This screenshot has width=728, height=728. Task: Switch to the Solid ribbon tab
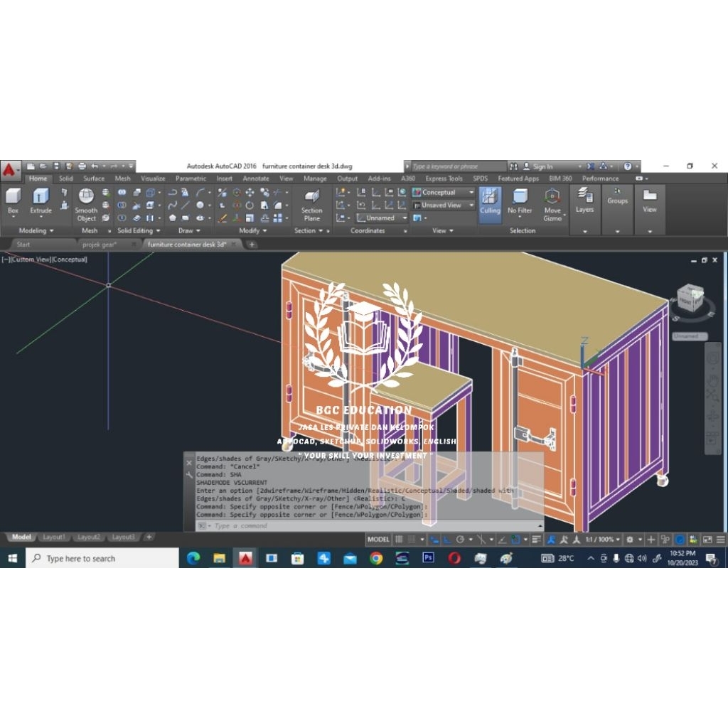(x=65, y=178)
